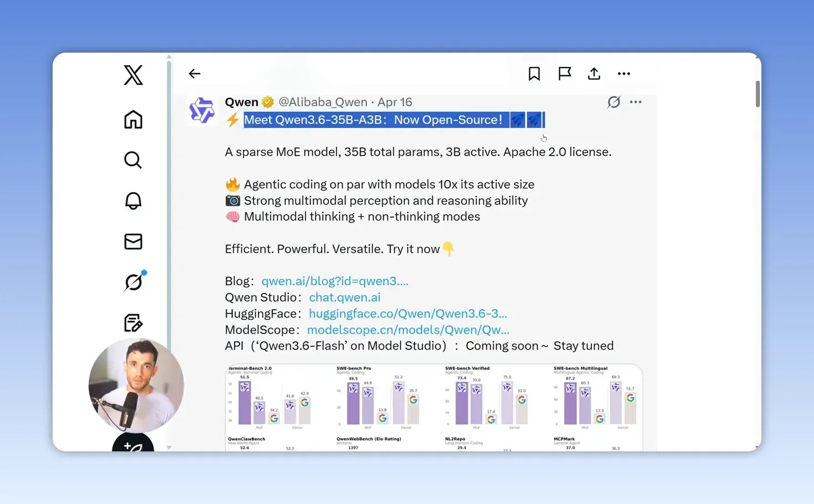
Task: Open the huggingface.co/Qwen link
Action: 408,313
